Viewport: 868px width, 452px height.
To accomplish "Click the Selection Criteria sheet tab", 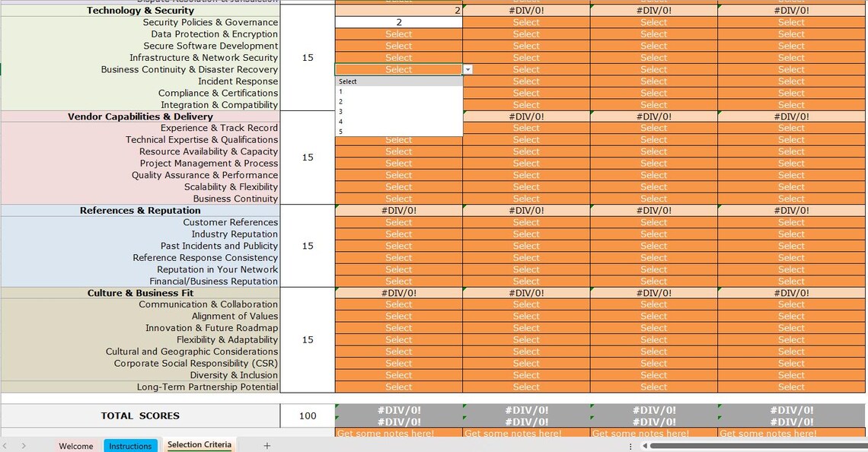I will click(199, 445).
